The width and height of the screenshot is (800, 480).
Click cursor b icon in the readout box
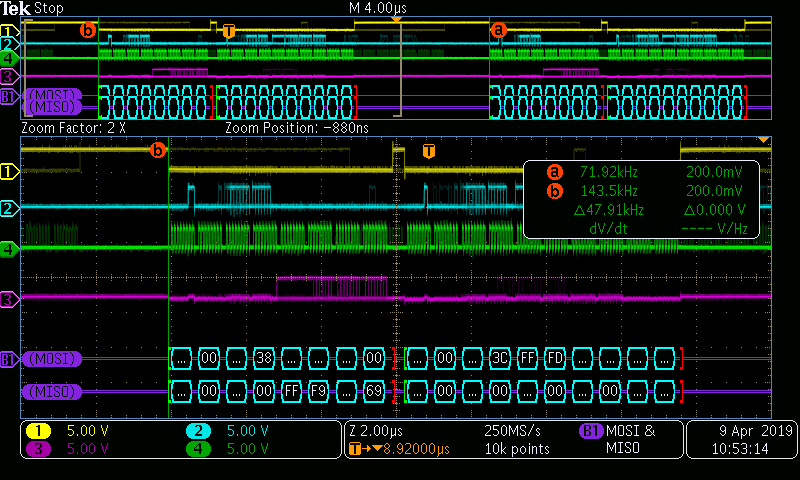point(555,191)
